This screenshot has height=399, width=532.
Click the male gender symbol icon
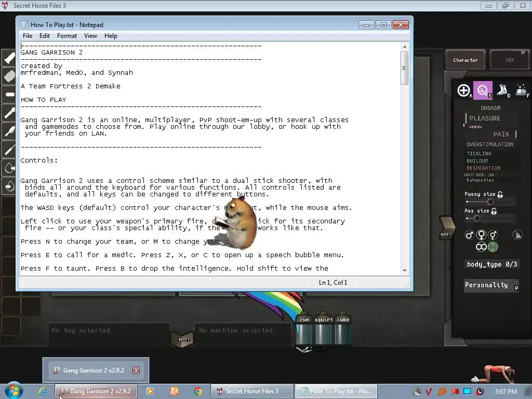[x=469, y=235]
